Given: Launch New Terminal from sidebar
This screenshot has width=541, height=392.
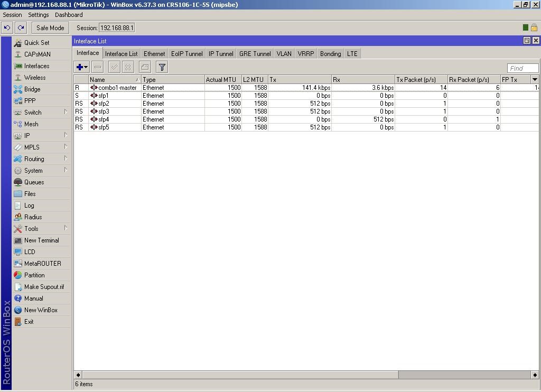Looking at the screenshot, I should click(x=41, y=240).
